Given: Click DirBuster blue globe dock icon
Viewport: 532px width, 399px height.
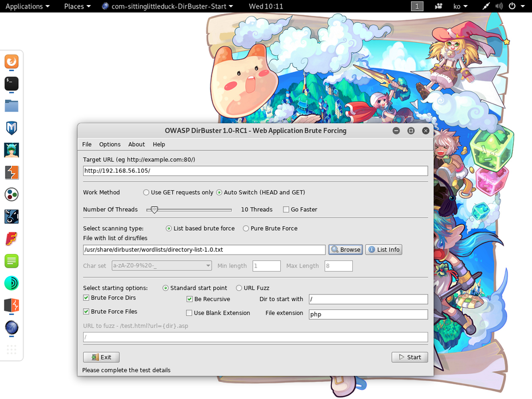Looking at the screenshot, I should (x=11, y=327).
